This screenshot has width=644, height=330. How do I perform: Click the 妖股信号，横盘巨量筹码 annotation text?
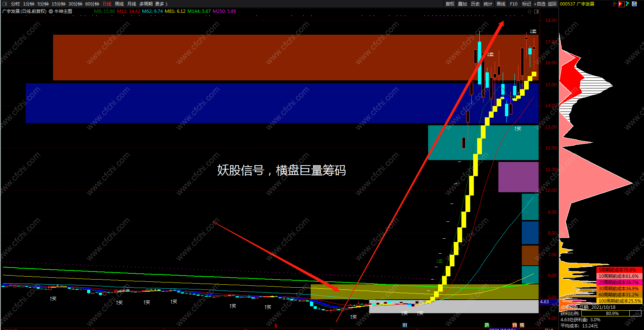281,170
